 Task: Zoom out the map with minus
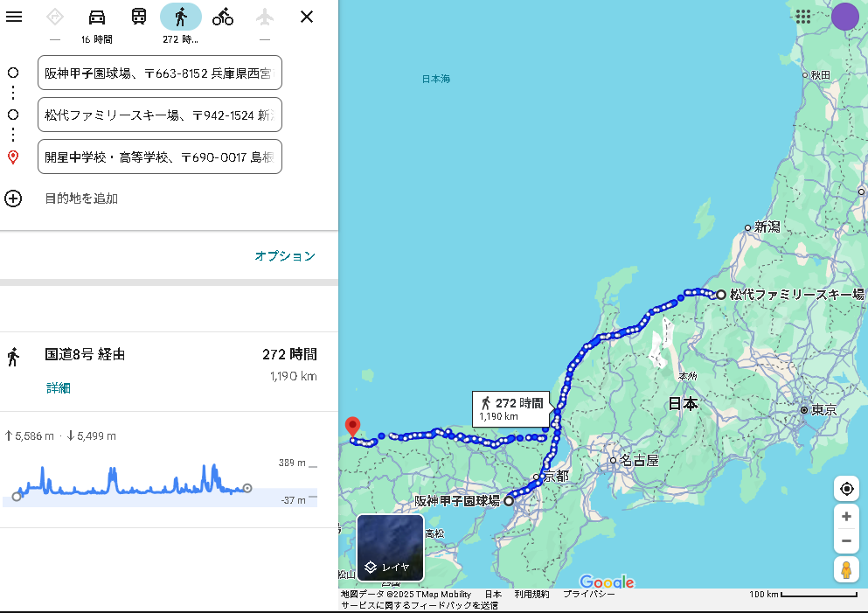tap(846, 540)
